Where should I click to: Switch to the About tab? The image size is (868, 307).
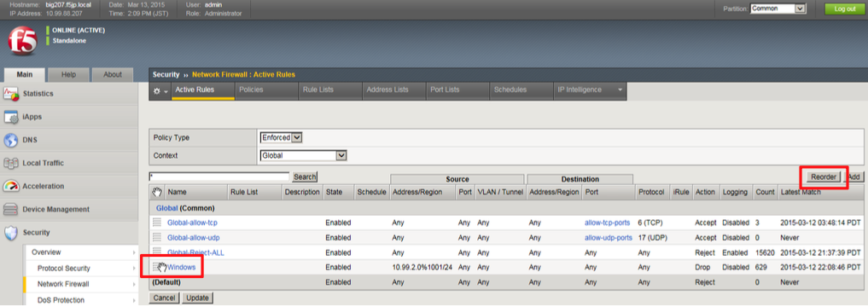113,75
